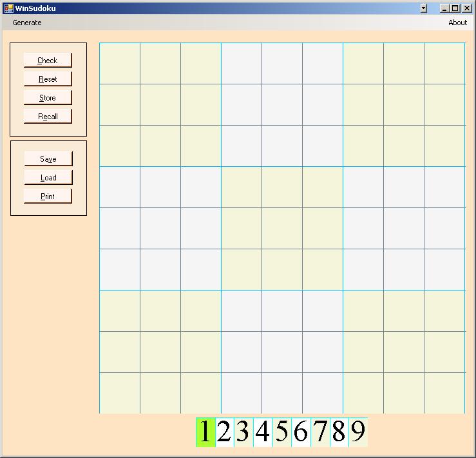Choose number 3 from the digit strip
The image size is (476, 458).
coord(243,432)
